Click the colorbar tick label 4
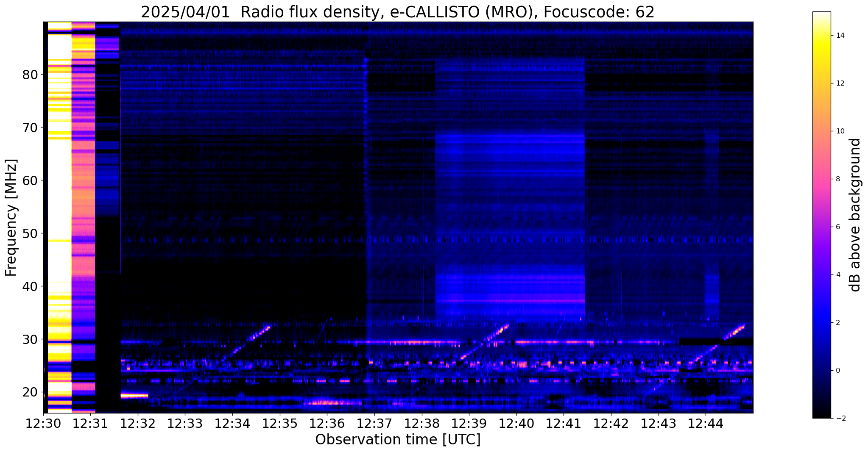The height and width of the screenshot is (452, 868). (837, 275)
